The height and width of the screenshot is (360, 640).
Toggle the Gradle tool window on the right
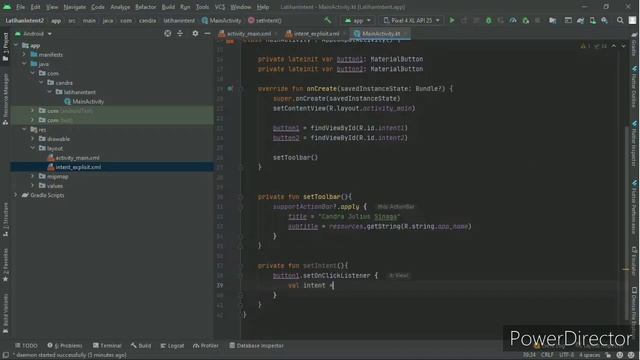point(634,45)
